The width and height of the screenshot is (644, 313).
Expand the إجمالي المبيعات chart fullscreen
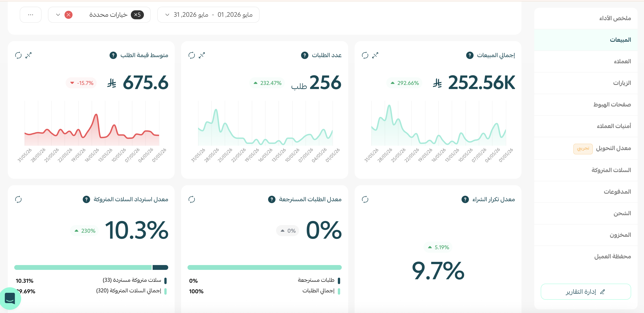[x=375, y=55]
